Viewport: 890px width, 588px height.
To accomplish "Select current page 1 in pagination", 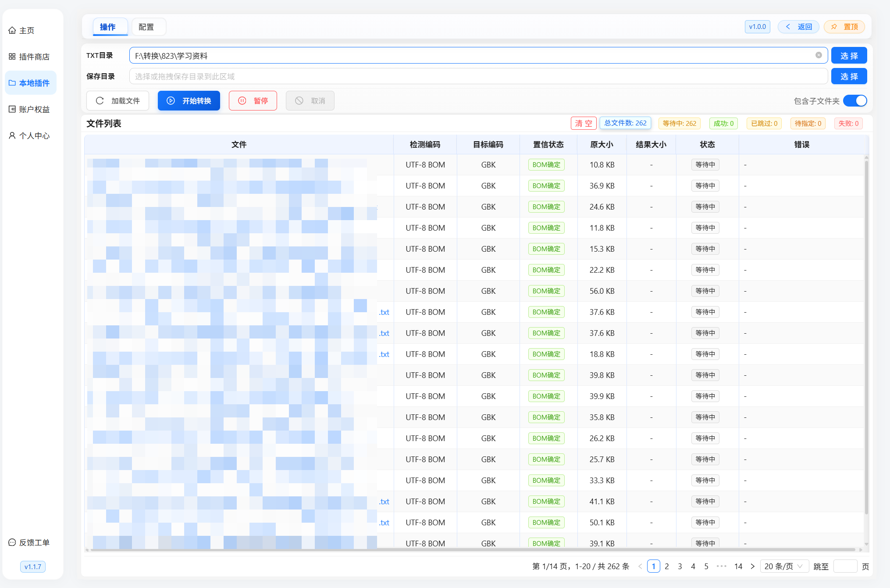I will point(654,566).
